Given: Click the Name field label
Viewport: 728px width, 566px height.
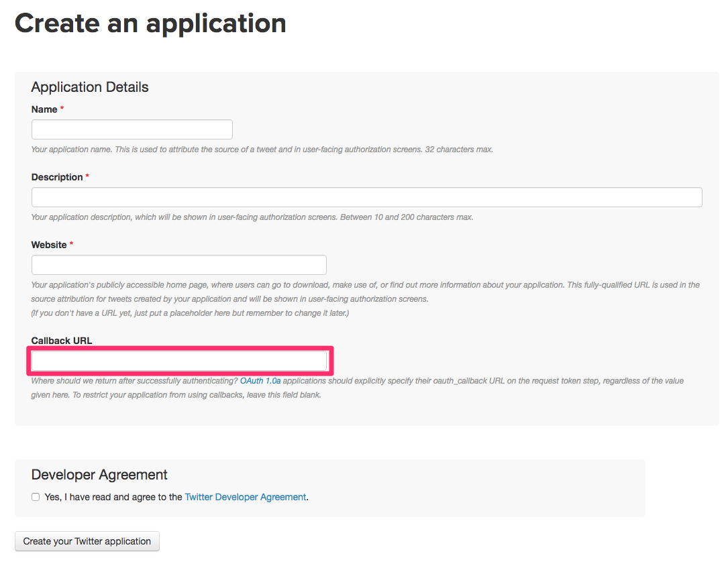Looking at the screenshot, I should [44, 109].
